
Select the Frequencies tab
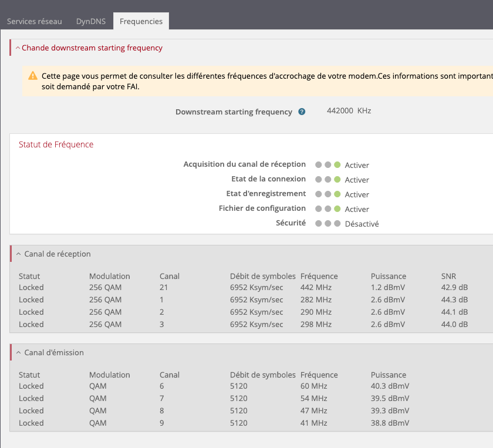141,21
